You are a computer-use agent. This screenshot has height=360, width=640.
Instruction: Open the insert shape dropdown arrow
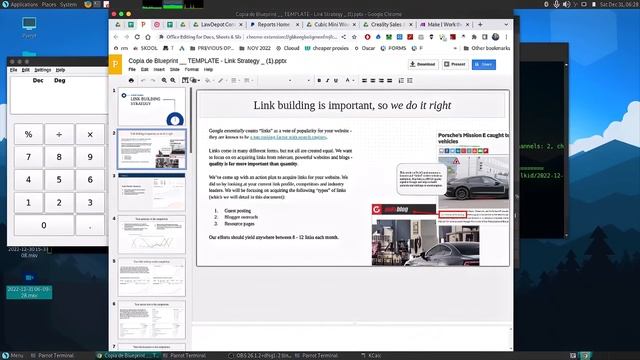tap(198, 81)
